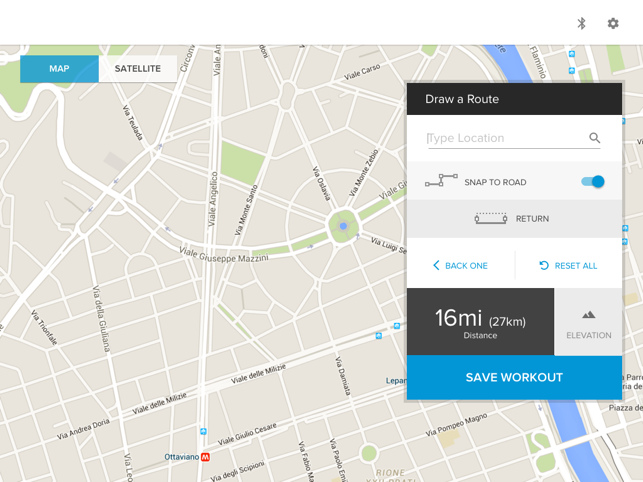The image size is (643, 482).
Task: Click the elevation mountain icon
Action: pyautogui.click(x=588, y=315)
